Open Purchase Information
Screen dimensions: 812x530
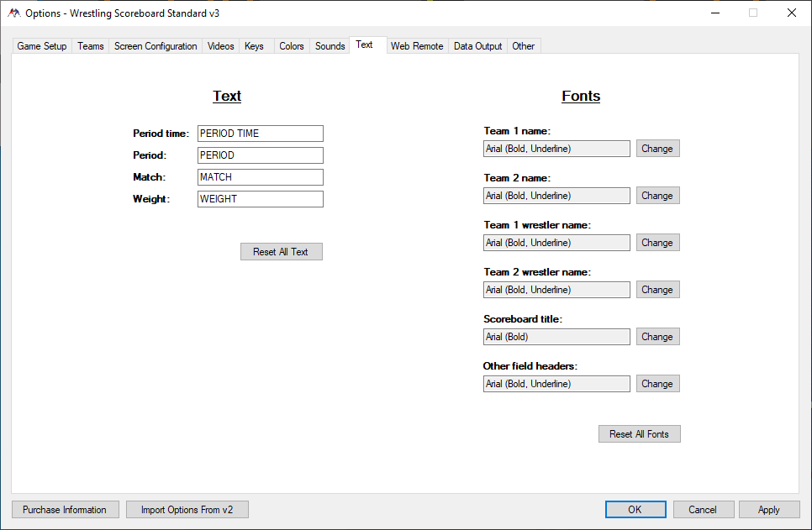point(65,510)
